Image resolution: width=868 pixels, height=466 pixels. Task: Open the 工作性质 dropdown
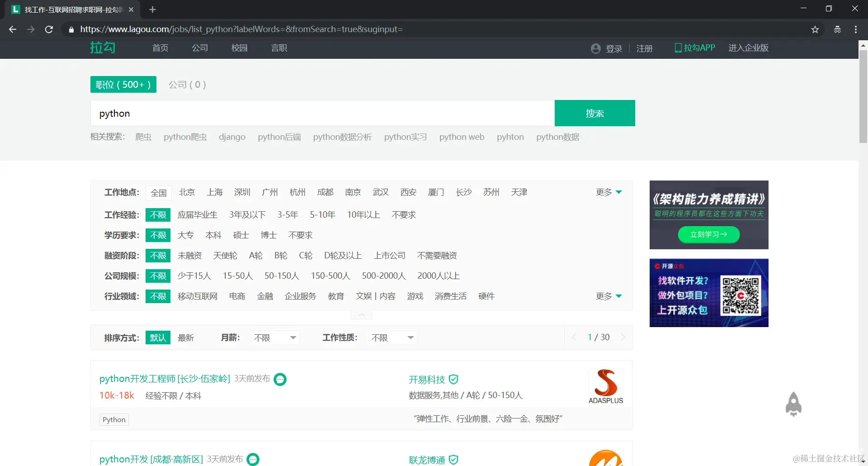[x=392, y=338]
